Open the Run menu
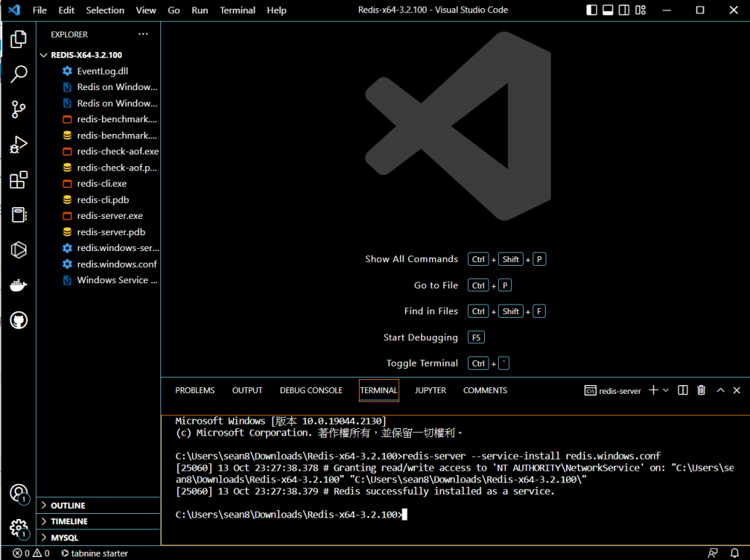 tap(200, 10)
